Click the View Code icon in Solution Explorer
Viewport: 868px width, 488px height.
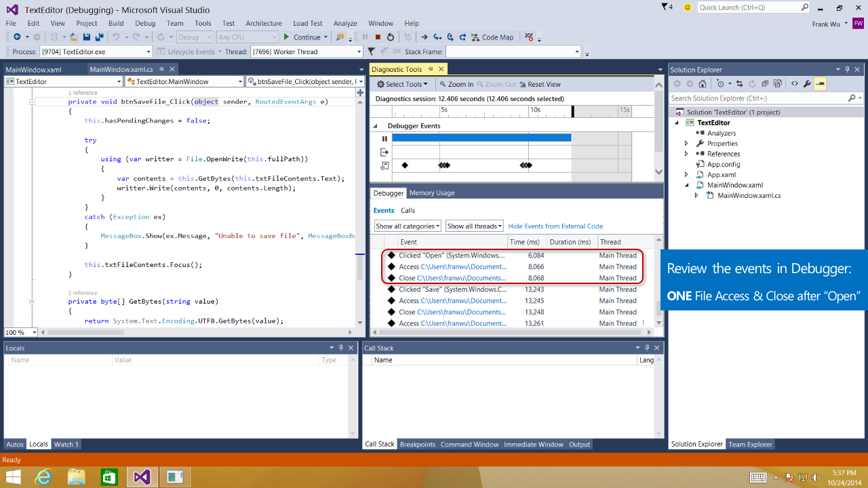tap(795, 84)
